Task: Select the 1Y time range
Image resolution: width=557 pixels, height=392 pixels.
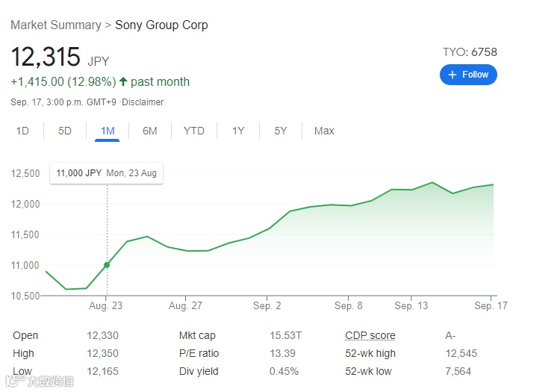Action: pos(238,131)
